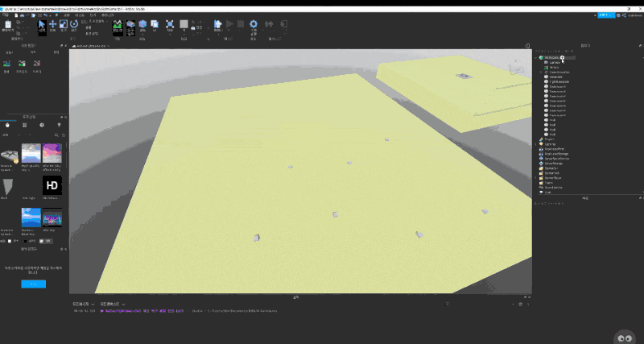
Task: Click the Exit Game icon in ribbon
Action: click(x=283, y=24)
